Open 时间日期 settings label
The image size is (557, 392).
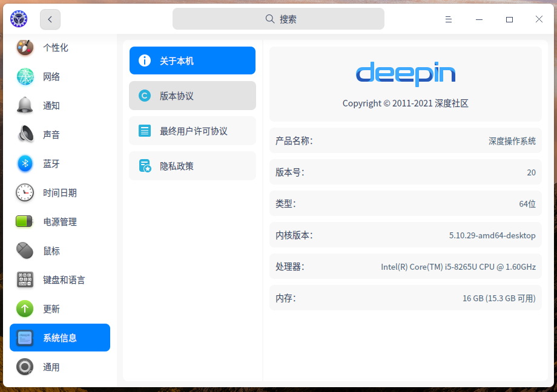60,193
